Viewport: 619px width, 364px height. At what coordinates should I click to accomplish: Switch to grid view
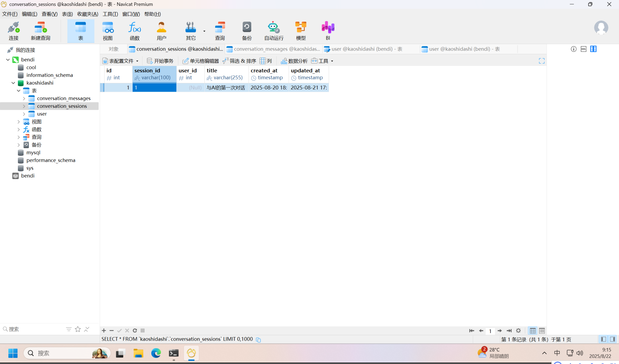click(533, 331)
